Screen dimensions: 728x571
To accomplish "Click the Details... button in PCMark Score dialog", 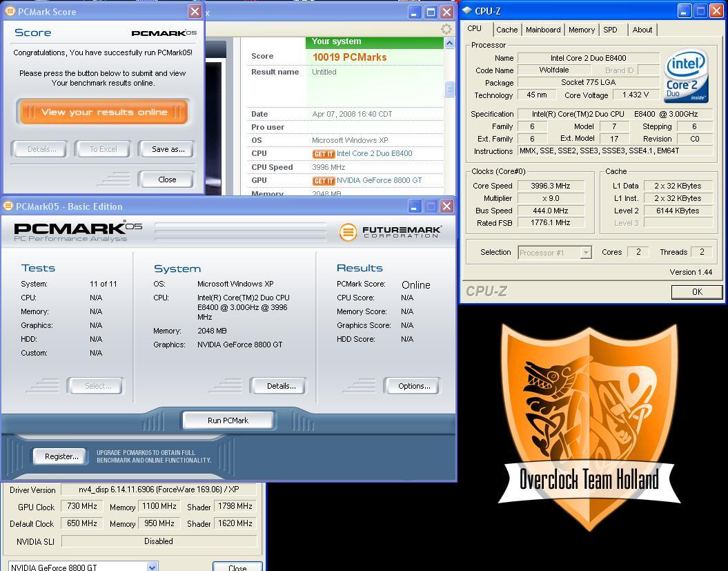I will click(41, 149).
